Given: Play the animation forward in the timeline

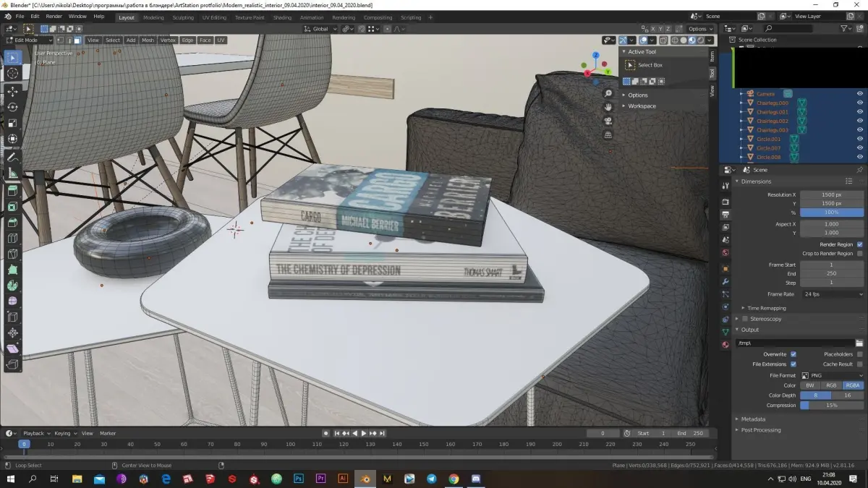Looking at the screenshot, I should pyautogui.click(x=364, y=433).
